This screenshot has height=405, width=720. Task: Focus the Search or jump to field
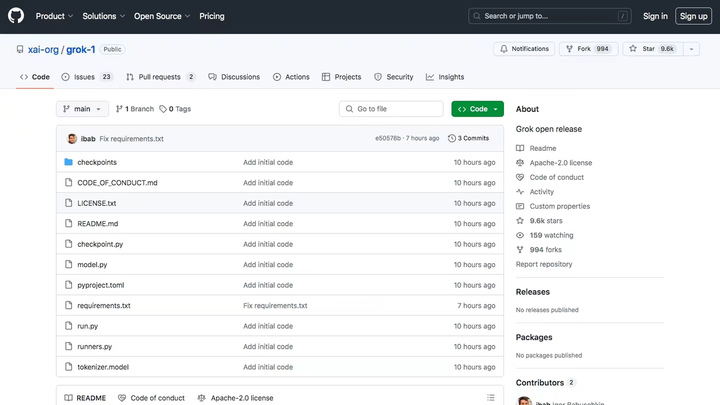(x=550, y=16)
